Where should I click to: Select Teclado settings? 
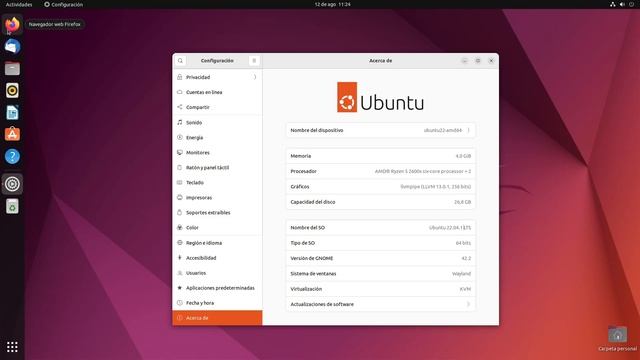(217, 182)
